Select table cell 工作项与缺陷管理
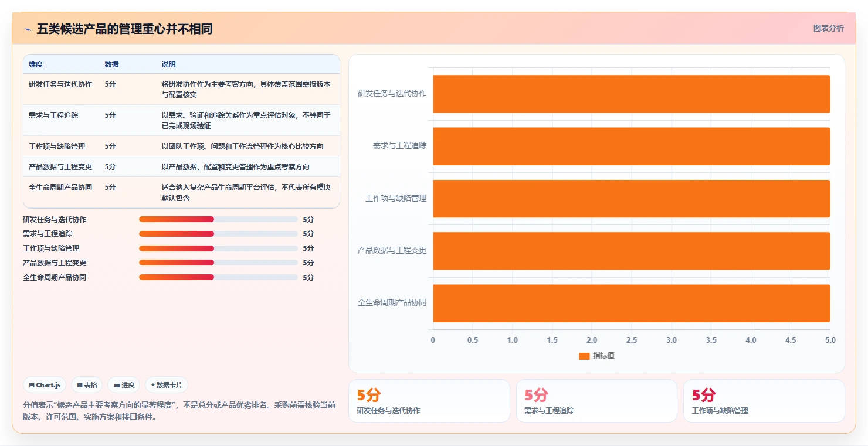 57,147
